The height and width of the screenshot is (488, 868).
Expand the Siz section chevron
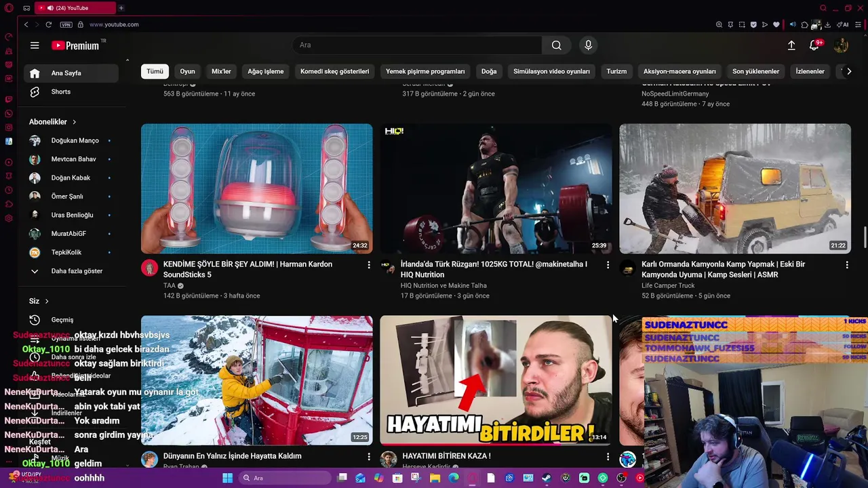tap(47, 301)
